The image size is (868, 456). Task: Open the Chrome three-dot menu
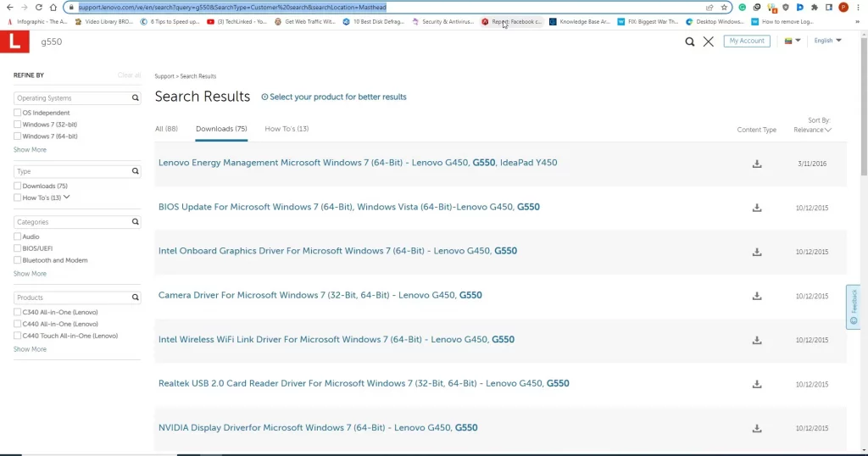point(858,7)
